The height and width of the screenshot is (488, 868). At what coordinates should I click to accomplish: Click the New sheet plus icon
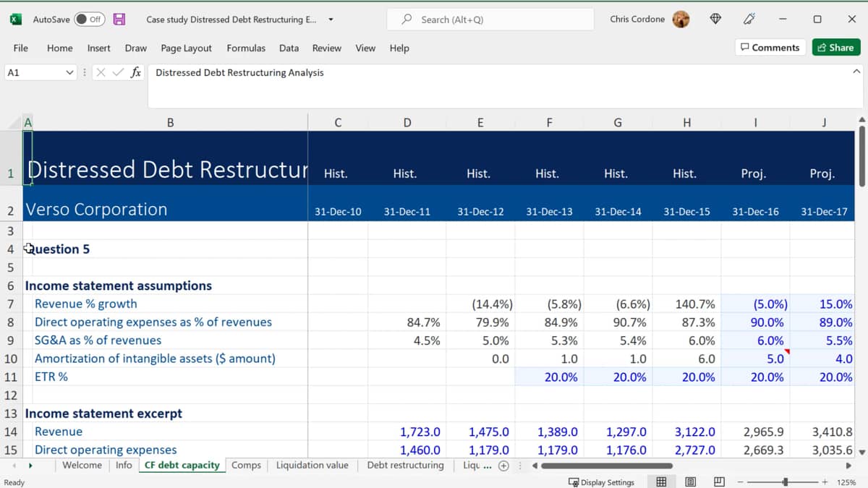(x=504, y=466)
